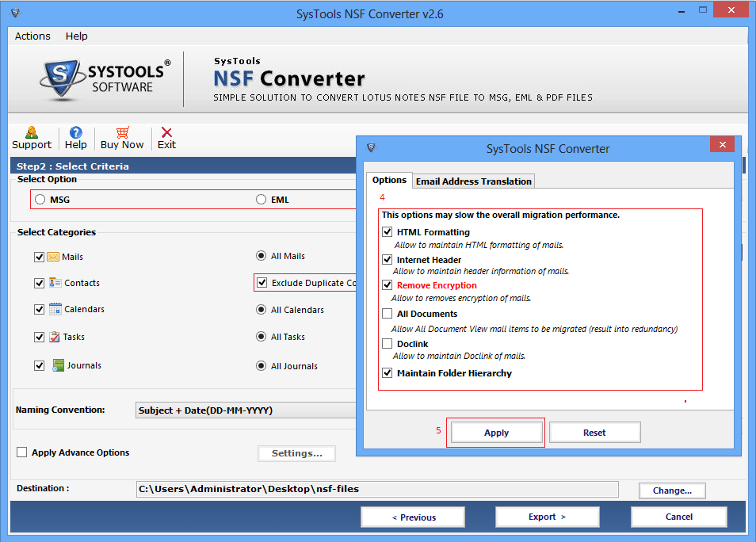756x542 pixels.
Task: Click the Journals book icon
Action: (58, 365)
